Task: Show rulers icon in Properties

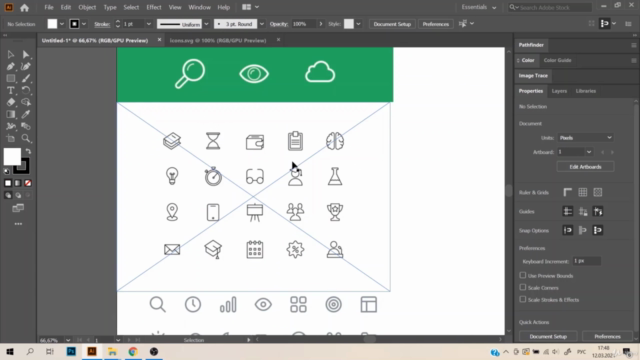Action: click(567, 192)
